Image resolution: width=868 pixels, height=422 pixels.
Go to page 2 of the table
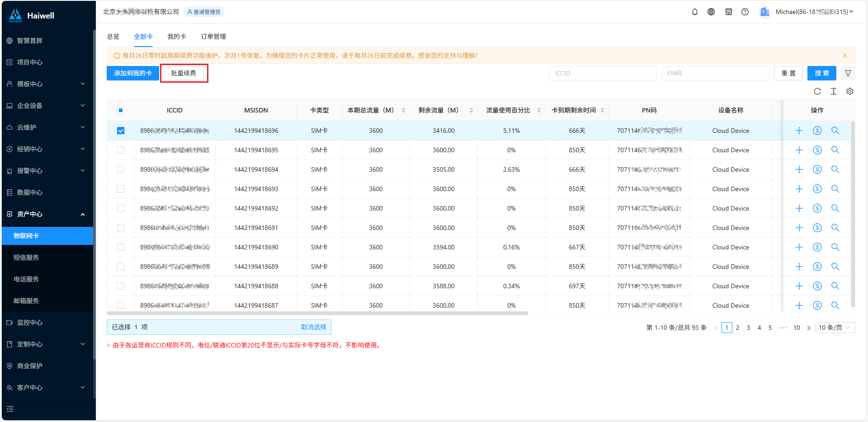point(738,328)
